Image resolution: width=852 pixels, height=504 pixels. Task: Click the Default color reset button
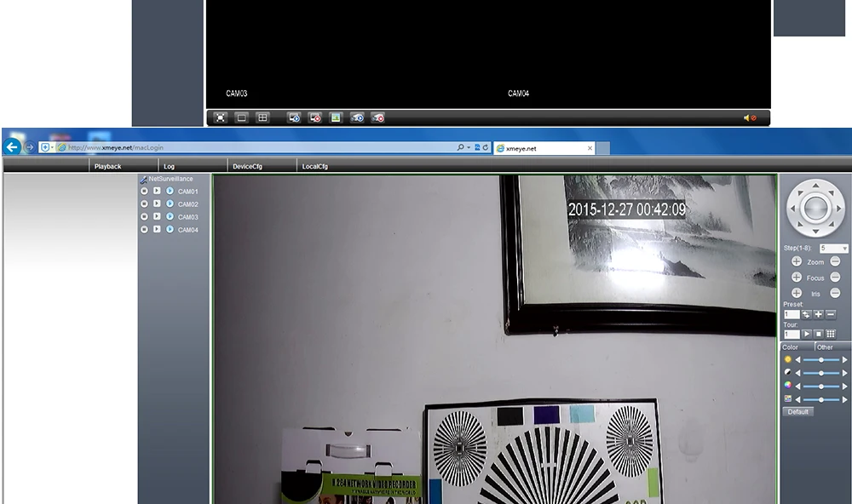click(797, 412)
